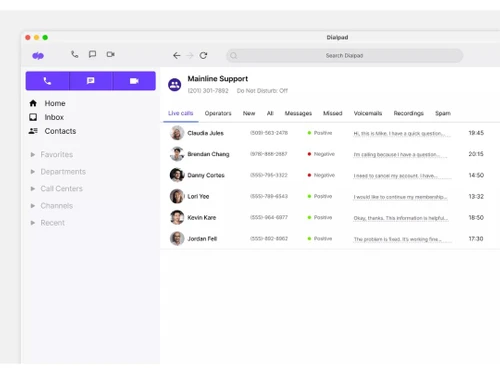
Task: Start a call with purple phone button
Action: click(47, 81)
